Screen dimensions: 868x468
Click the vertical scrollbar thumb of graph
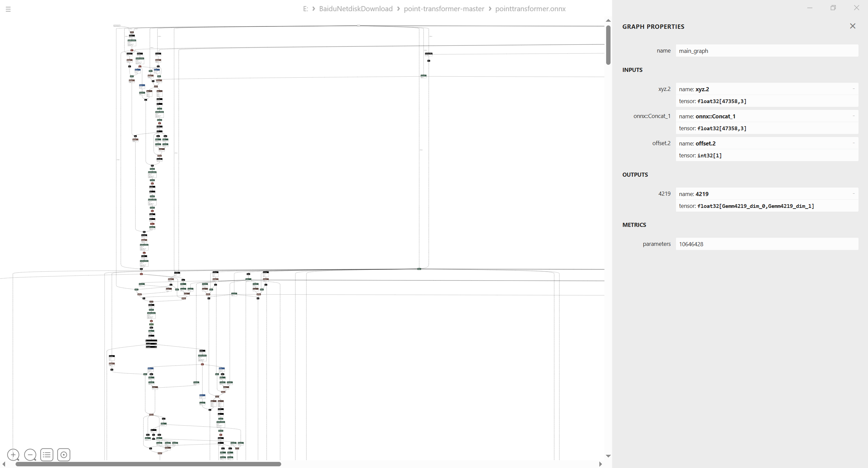click(608, 45)
